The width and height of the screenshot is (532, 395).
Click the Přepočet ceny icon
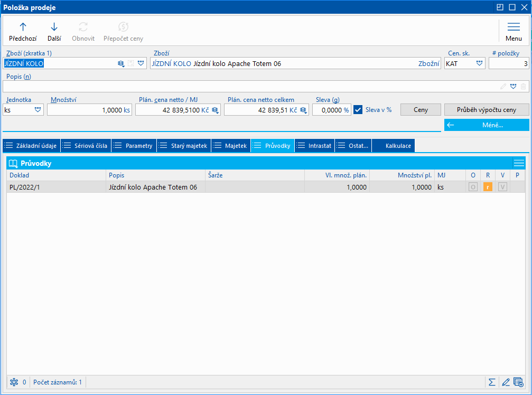pos(123,27)
